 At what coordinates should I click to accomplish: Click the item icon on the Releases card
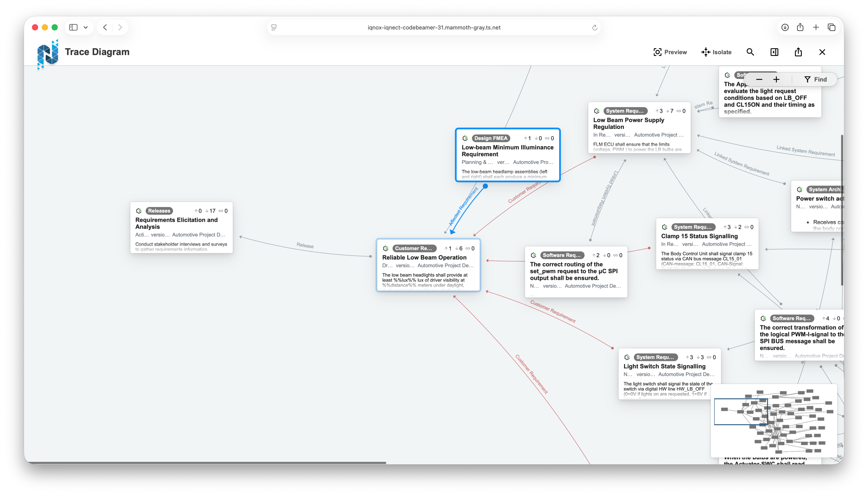[x=139, y=211]
